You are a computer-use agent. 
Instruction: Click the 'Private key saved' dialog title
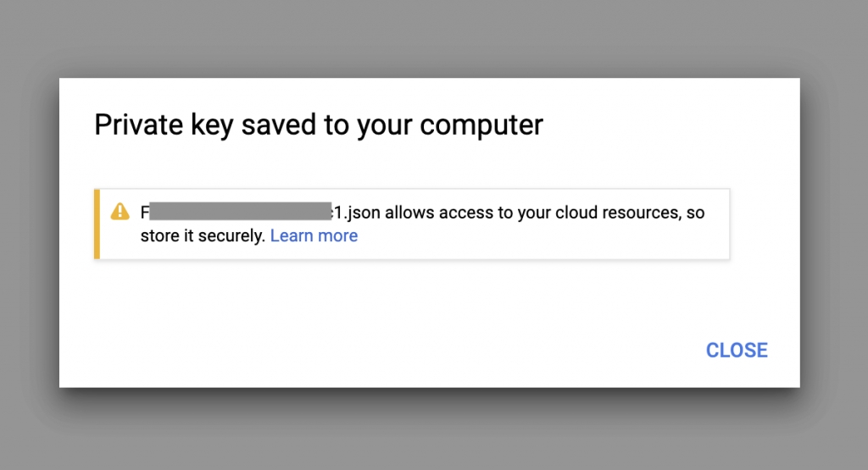click(x=319, y=125)
